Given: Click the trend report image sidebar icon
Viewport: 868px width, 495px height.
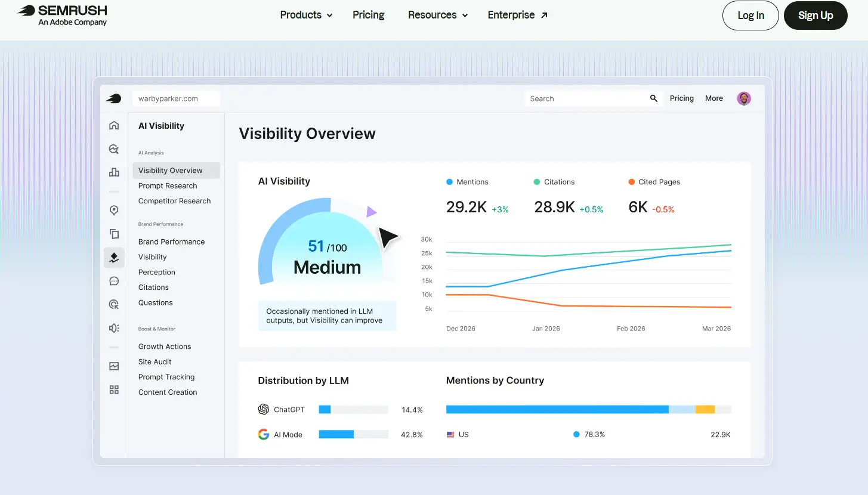Looking at the screenshot, I should tap(114, 366).
